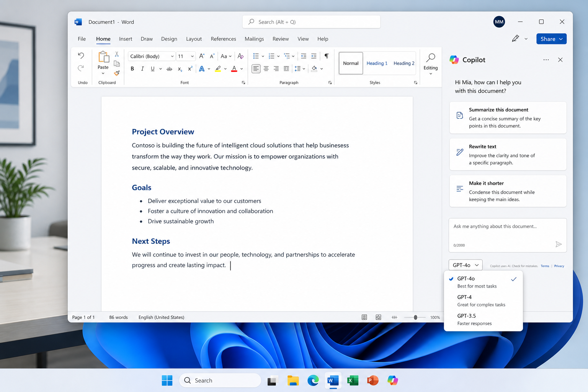This screenshot has height=392, width=588.
Task: Apply strikethrough formatting
Action: coord(169,69)
